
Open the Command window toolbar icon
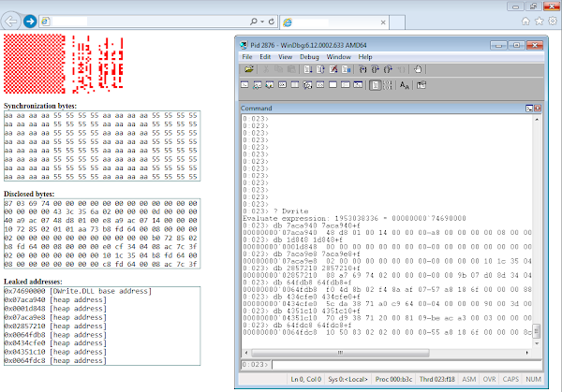click(245, 85)
